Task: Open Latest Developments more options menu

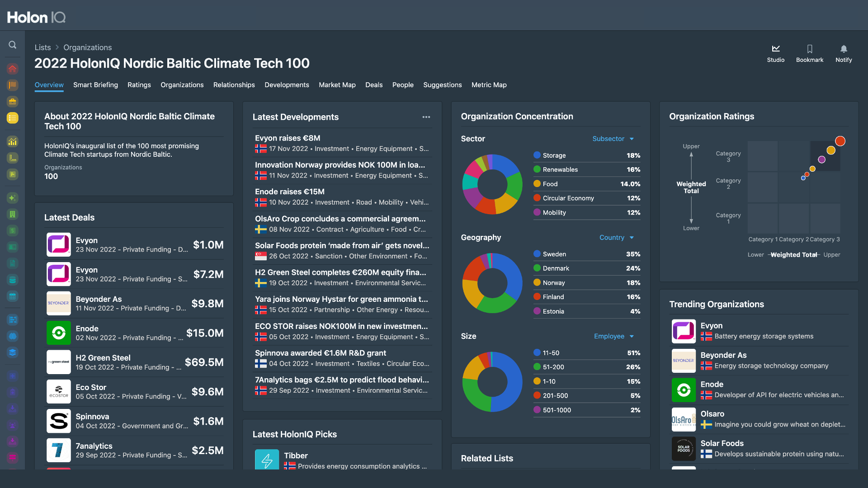Action: tap(426, 117)
